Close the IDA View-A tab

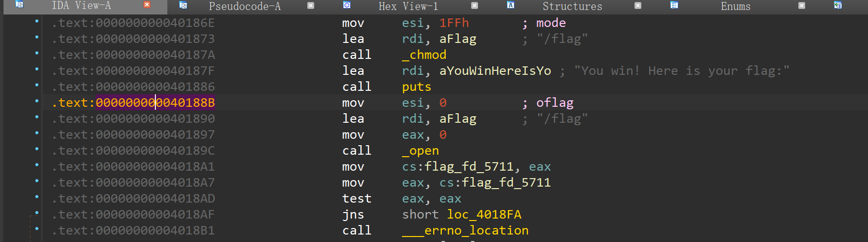pos(147,4)
